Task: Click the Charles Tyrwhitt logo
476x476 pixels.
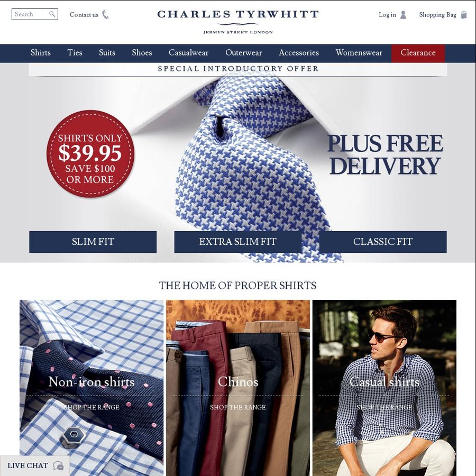Action: tap(238, 22)
